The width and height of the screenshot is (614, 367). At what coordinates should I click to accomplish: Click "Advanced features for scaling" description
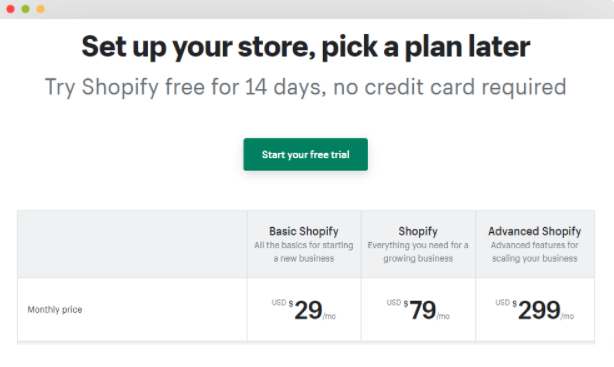tap(535, 251)
